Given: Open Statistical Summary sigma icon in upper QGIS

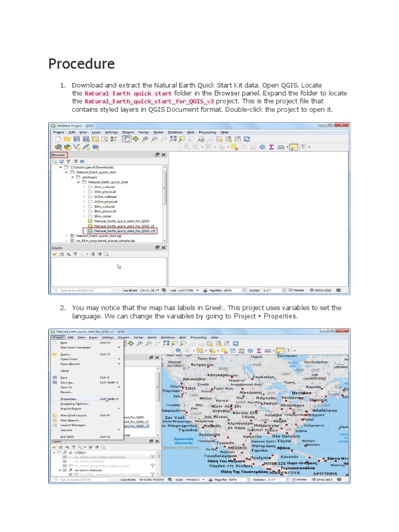Looking at the screenshot, I should [x=271, y=147].
